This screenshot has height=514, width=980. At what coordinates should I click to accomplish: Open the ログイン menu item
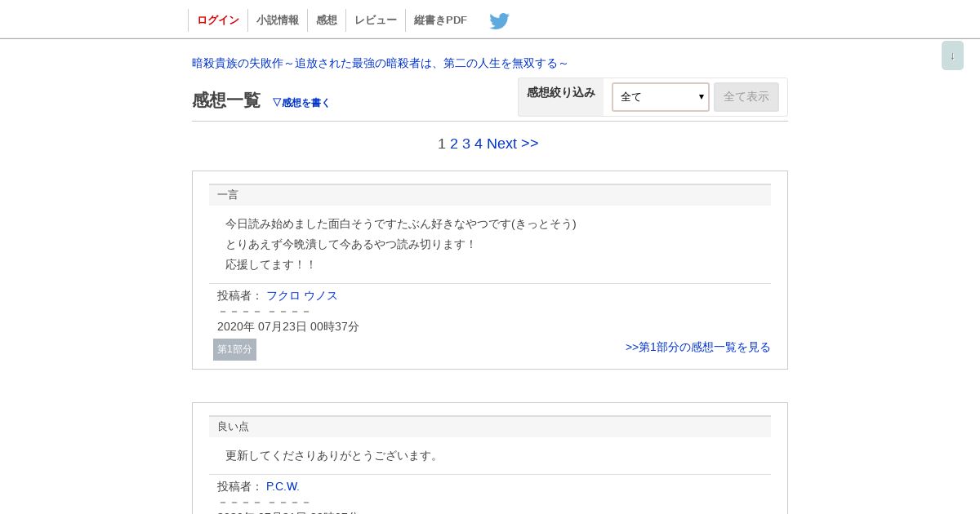click(218, 20)
